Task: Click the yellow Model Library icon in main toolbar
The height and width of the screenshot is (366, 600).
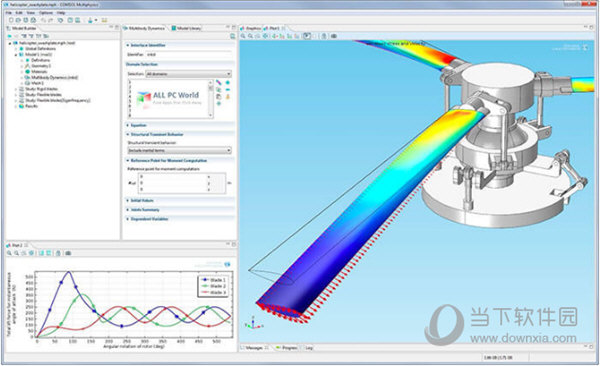Action: coord(104,20)
